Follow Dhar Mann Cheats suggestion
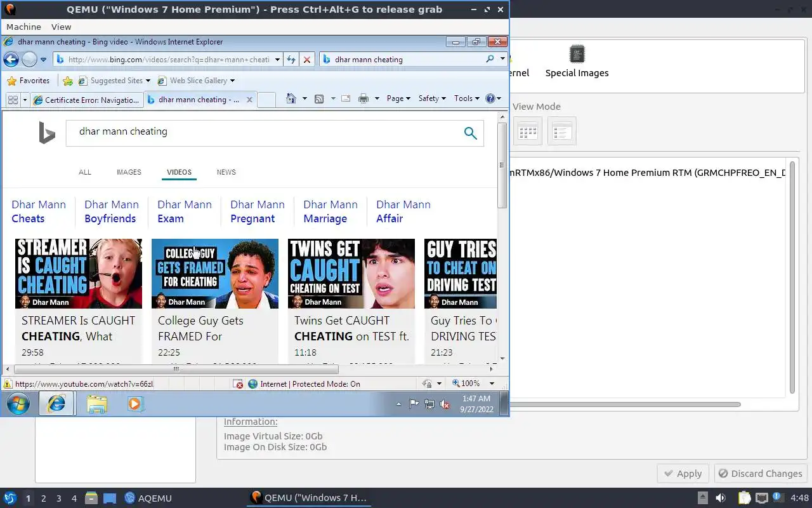The width and height of the screenshot is (812, 508). pyautogui.click(x=39, y=211)
